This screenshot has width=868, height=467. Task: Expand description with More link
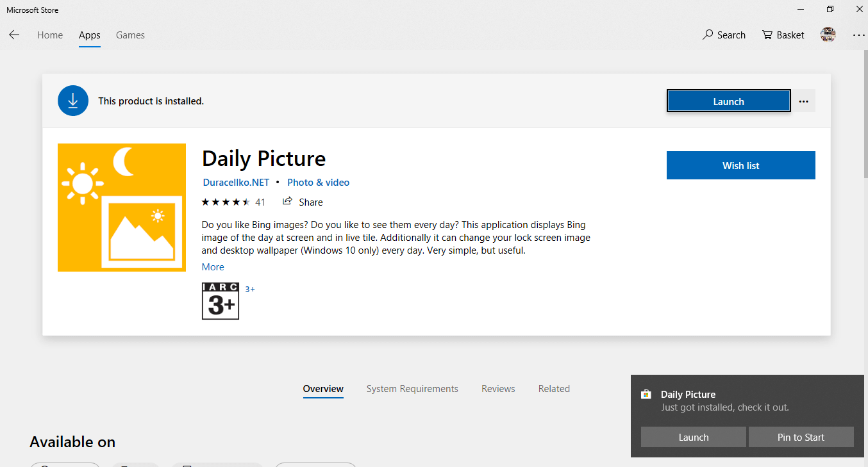pos(213,267)
